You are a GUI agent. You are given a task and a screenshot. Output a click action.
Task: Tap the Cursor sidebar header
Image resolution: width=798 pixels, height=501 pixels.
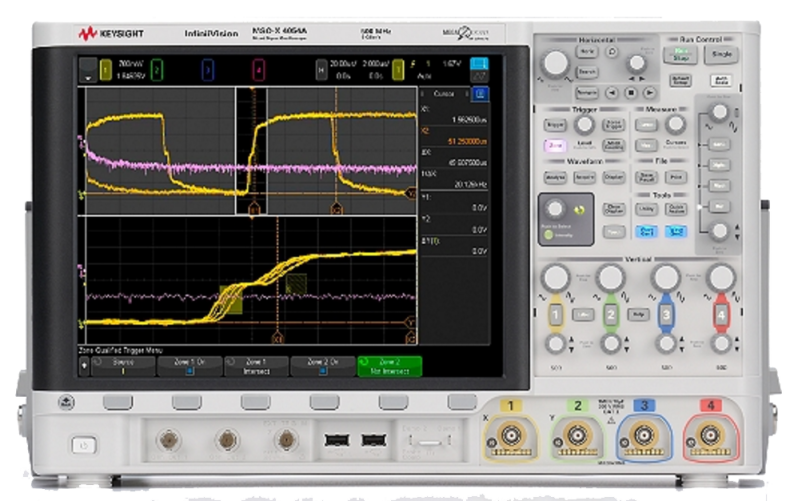pos(445,94)
